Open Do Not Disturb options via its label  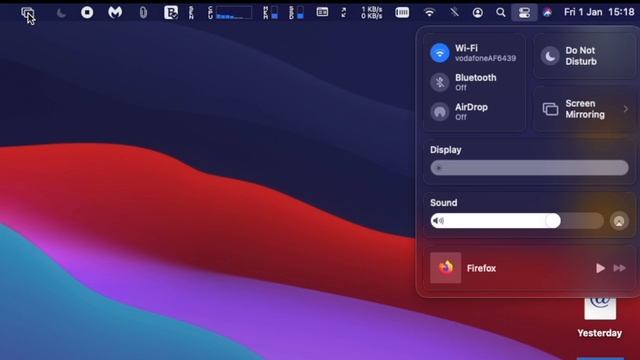coord(581,56)
